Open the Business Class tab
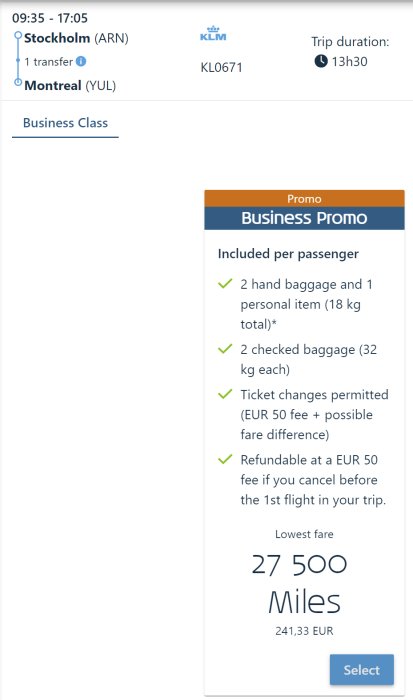The width and height of the screenshot is (413, 700). tap(65, 123)
